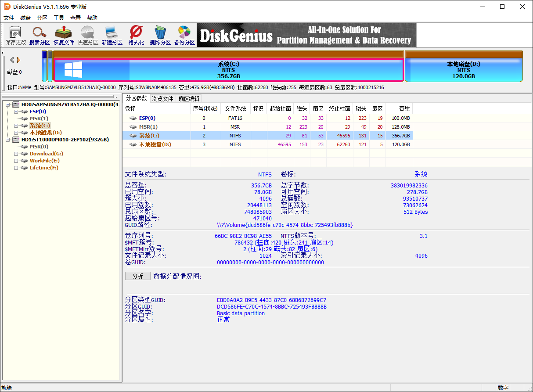Click the 120.0GB capacity cell in table
Image resolution: width=533 pixels, height=392 pixels.
399,144
